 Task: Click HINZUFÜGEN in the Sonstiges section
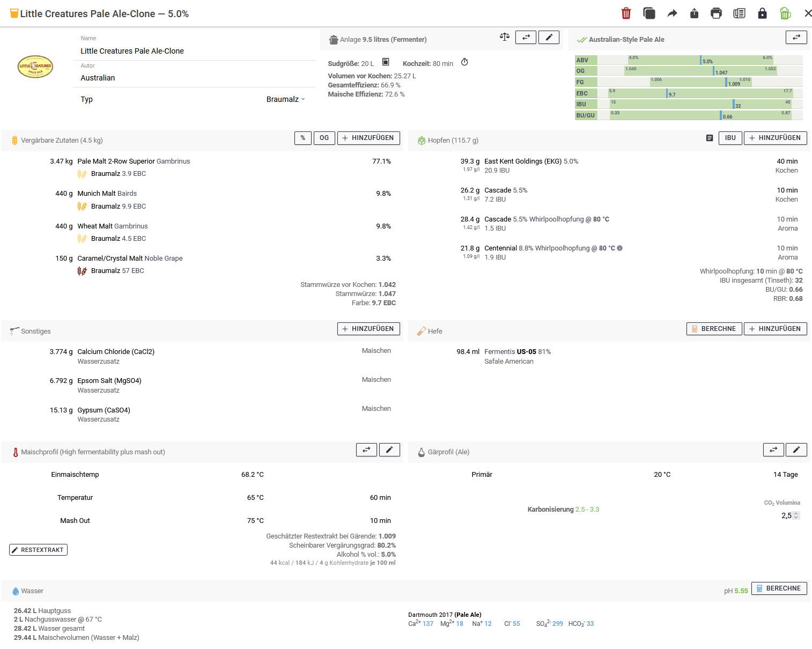click(x=368, y=329)
